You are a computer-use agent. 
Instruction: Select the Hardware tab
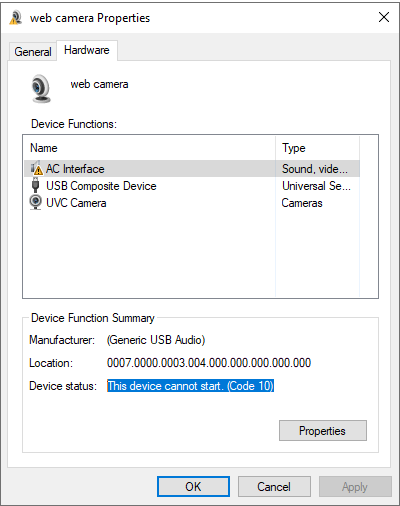pyautogui.click(x=87, y=50)
